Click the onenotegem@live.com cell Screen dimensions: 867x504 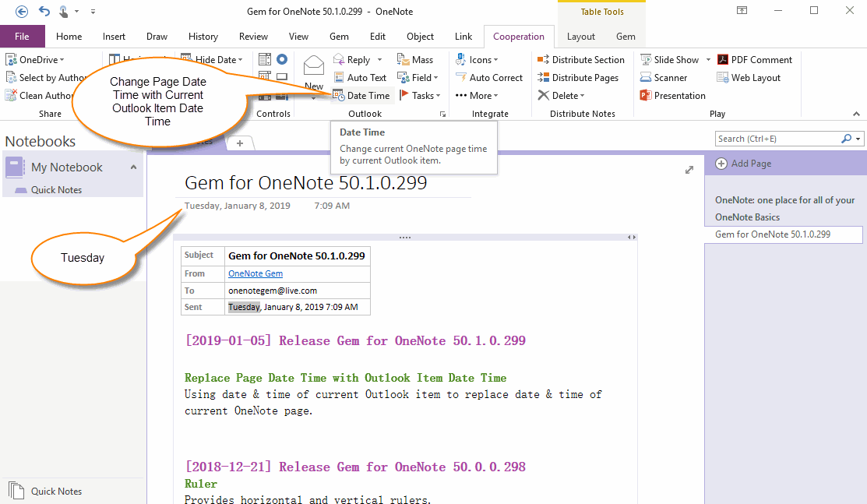pos(297,291)
